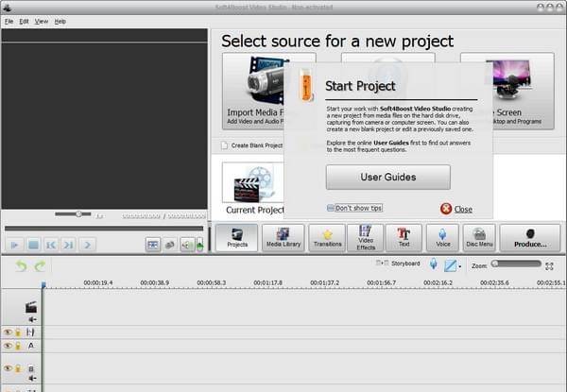
Task: Undo last action with green arrow
Action: [22, 266]
